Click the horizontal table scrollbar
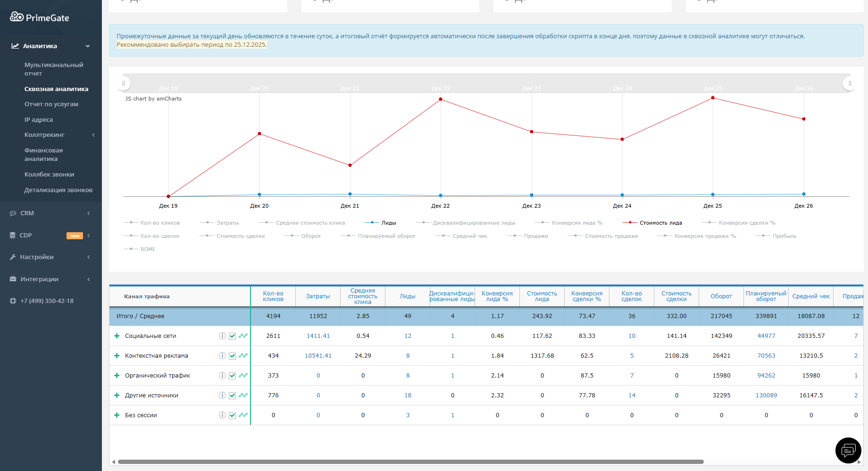868x471 pixels. (x=410, y=462)
